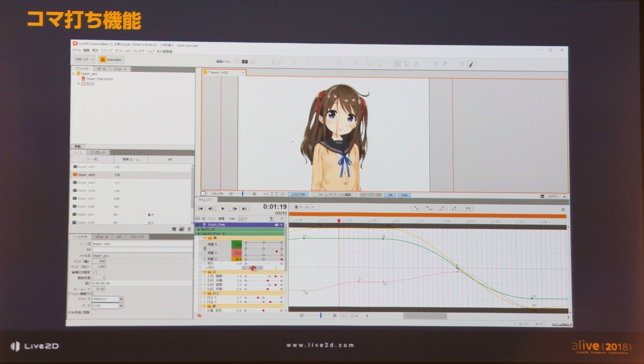Screen dimensions: 644x364
Task: Open the File menu in menu bar
Action: 76,50
